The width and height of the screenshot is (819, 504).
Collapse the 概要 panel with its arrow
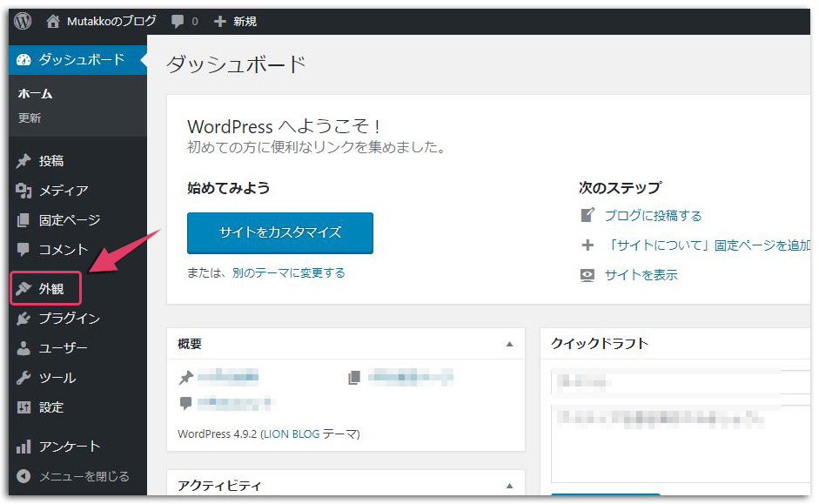(510, 344)
